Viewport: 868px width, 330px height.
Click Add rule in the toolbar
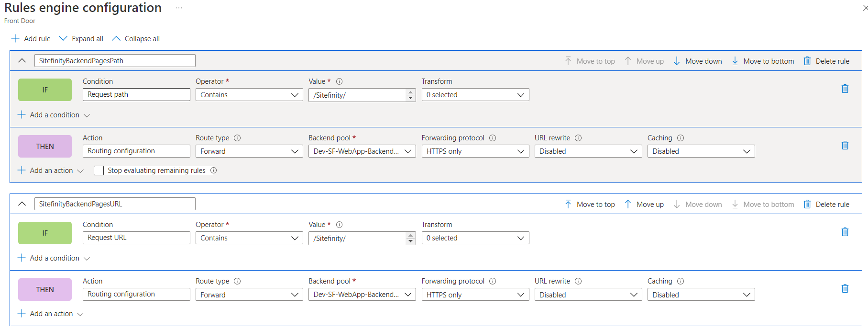tap(31, 39)
